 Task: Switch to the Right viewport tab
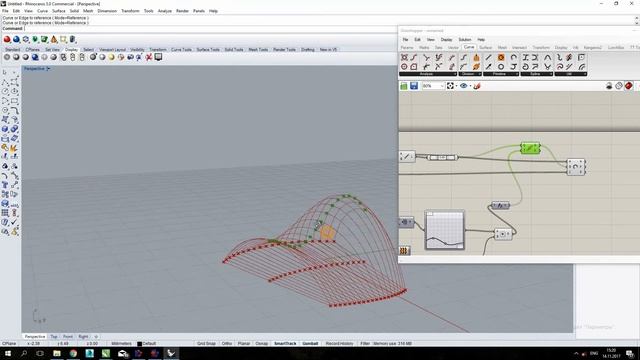(83, 337)
